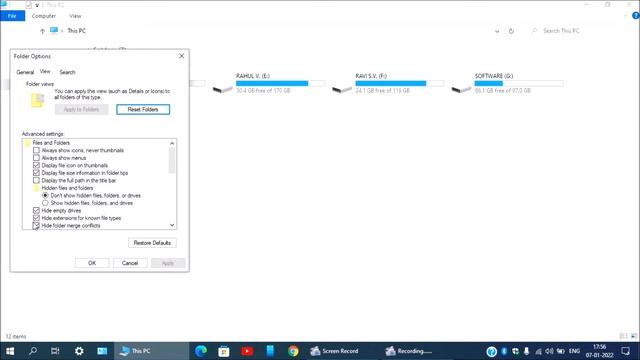Open the Mail app on taskbar
This screenshot has width=640, height=360.
pos(102,351)
